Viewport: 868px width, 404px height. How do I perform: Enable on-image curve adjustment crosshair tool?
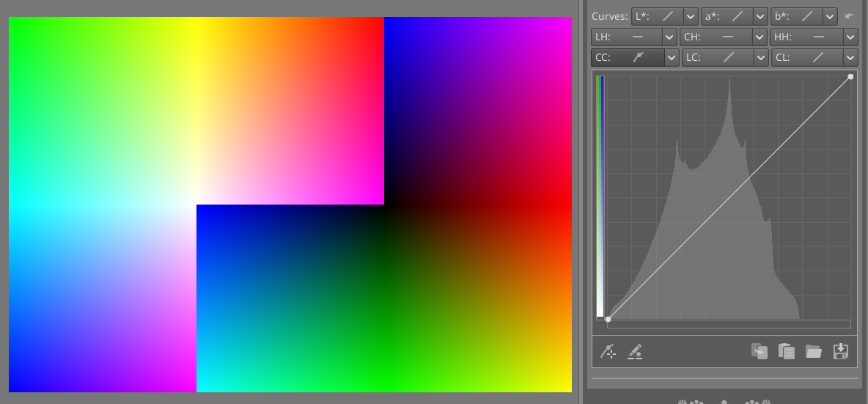pyautogui.click(x=608, y=351)
